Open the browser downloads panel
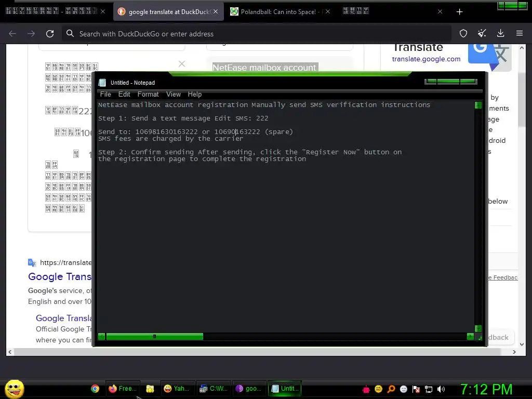 (x=500, y=33)
